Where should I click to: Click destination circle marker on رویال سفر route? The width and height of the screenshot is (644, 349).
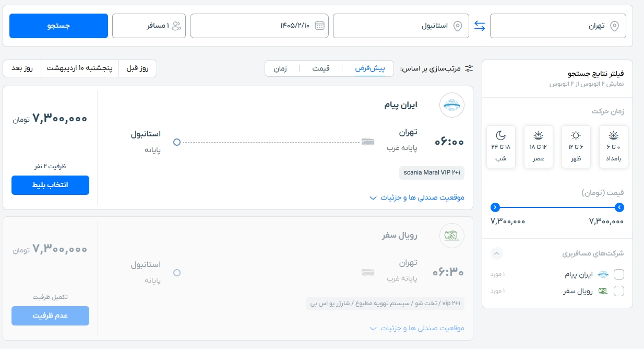tap(177, 272)
